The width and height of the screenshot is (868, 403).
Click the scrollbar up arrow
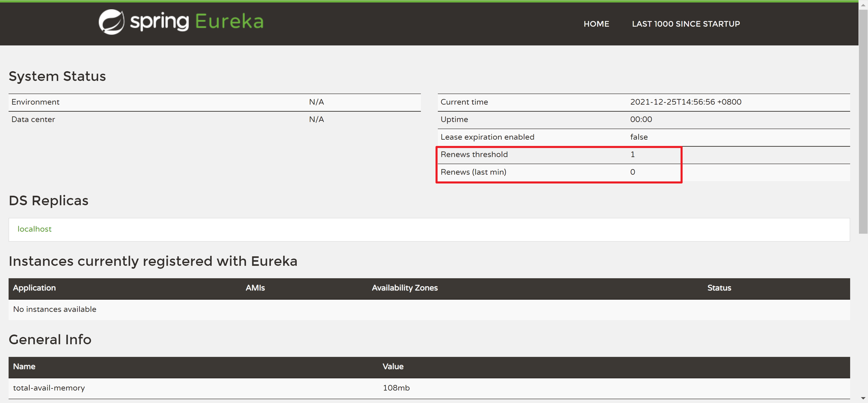pos(863,5)
